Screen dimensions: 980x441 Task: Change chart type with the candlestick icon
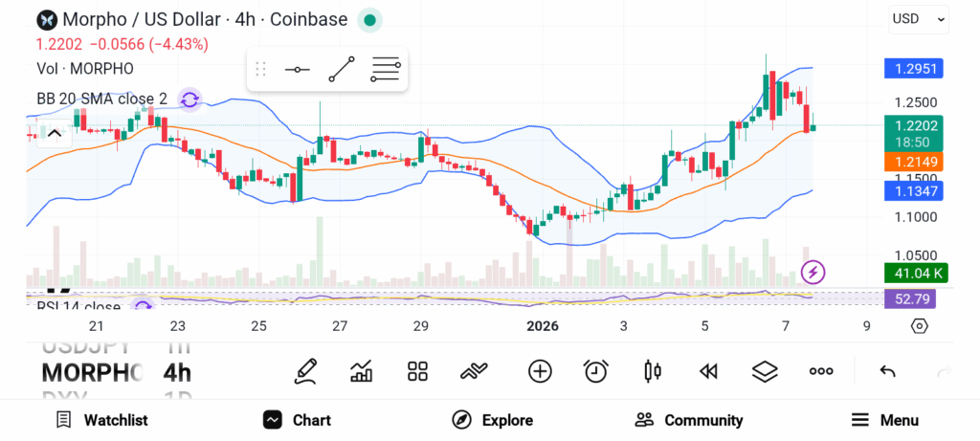[653, 371]
